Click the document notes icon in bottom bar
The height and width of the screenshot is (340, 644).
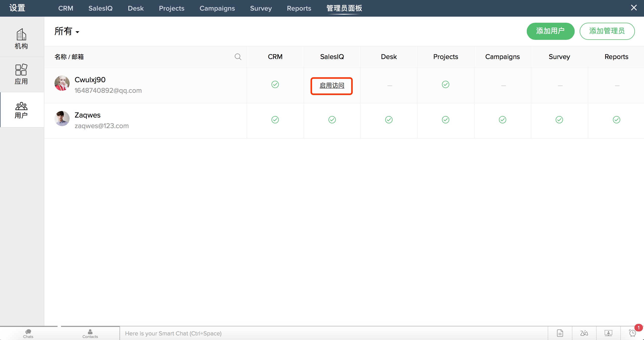pyautogui.click(x=560, y=333)
